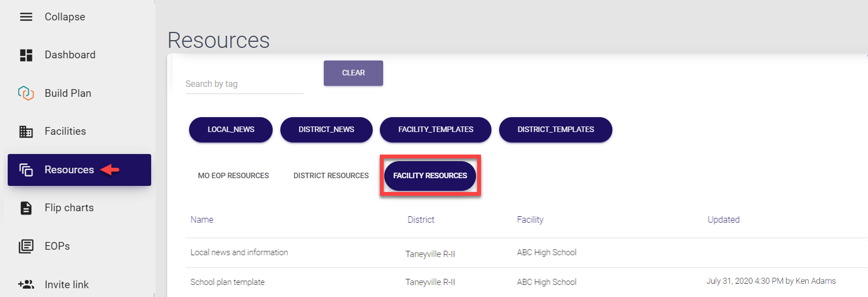Filter by the LOCAL_NEWS tag
The image size is (868, 297).
coord(231,130)
